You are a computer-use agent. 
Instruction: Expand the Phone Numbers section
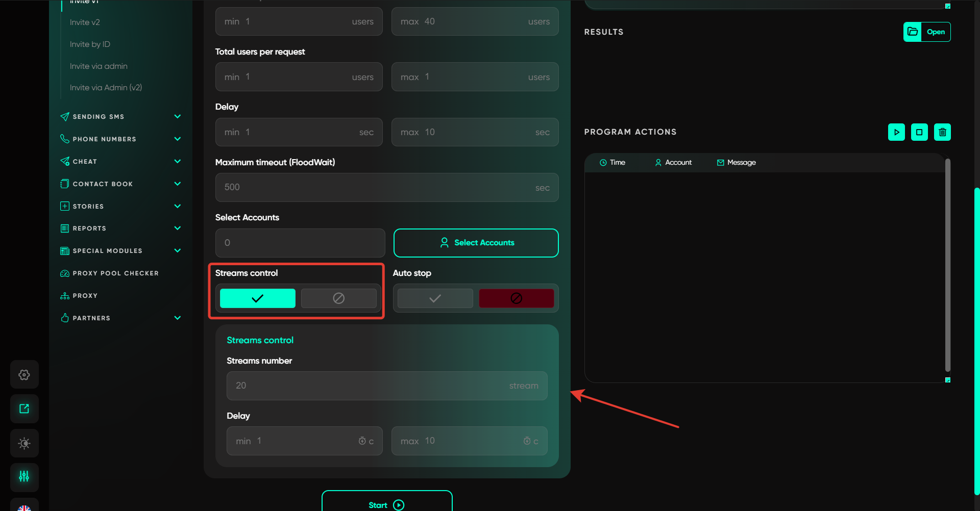[177, 139]
